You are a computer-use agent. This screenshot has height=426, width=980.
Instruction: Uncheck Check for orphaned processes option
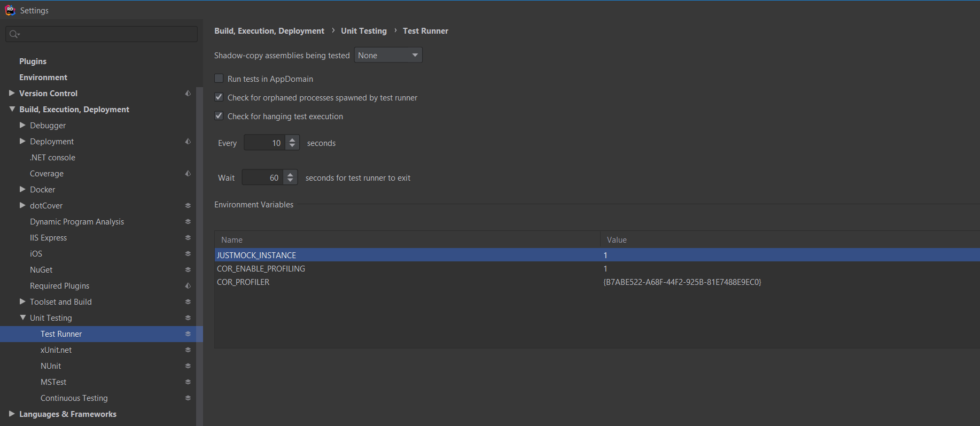pyautogui.click(x=219, y=97)
